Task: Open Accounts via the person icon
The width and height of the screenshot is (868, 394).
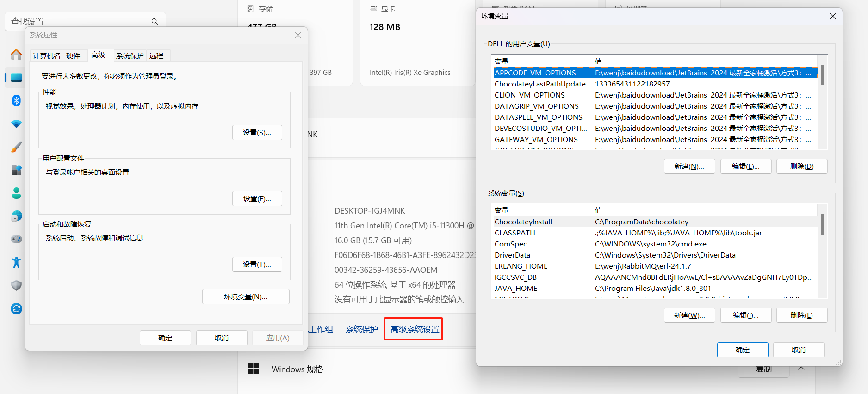Action: 16,193
